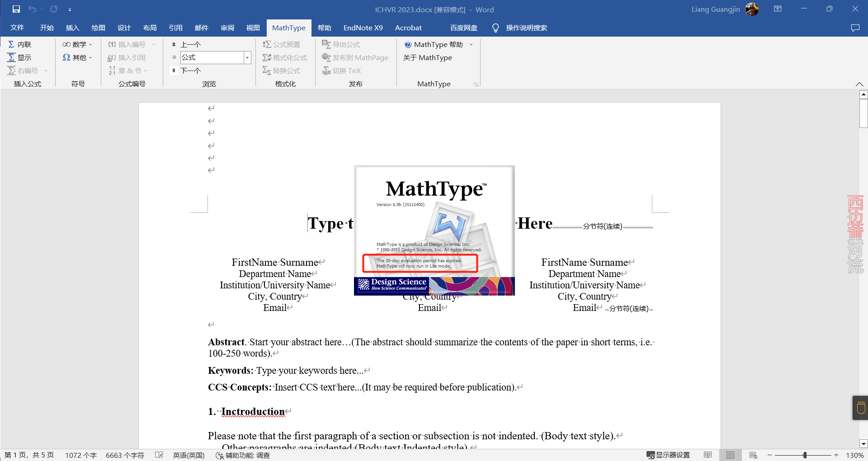Expand the 插入编号 dropdown arrow

(154, 44)
